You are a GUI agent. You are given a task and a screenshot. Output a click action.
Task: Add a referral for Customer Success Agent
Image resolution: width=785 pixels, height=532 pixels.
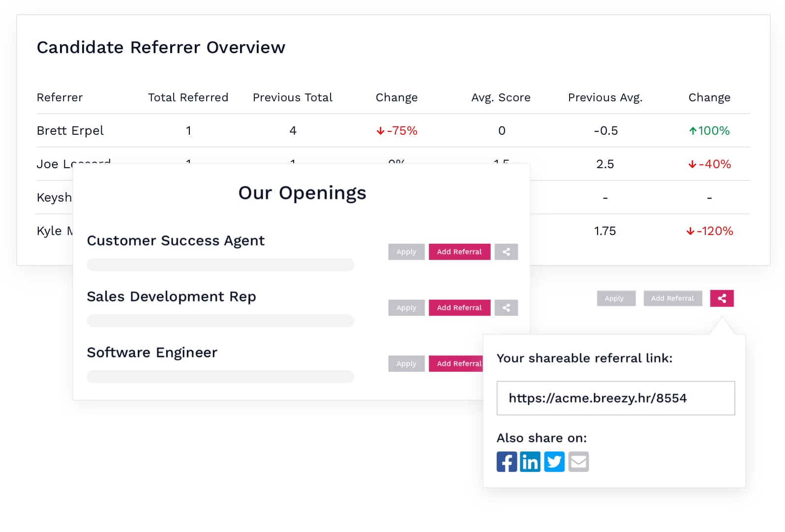[459, 252]
